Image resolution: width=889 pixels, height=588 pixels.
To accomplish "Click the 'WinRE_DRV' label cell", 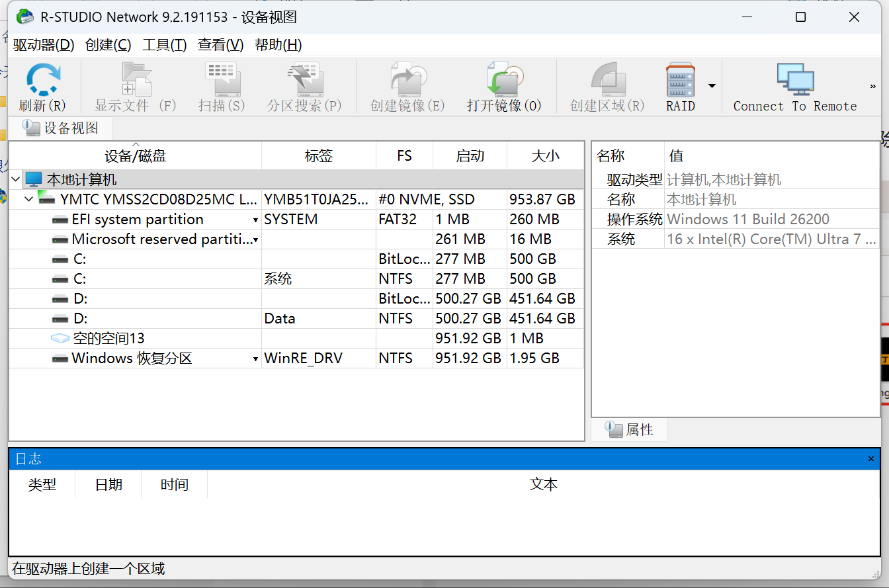I will tap(304, 358).
